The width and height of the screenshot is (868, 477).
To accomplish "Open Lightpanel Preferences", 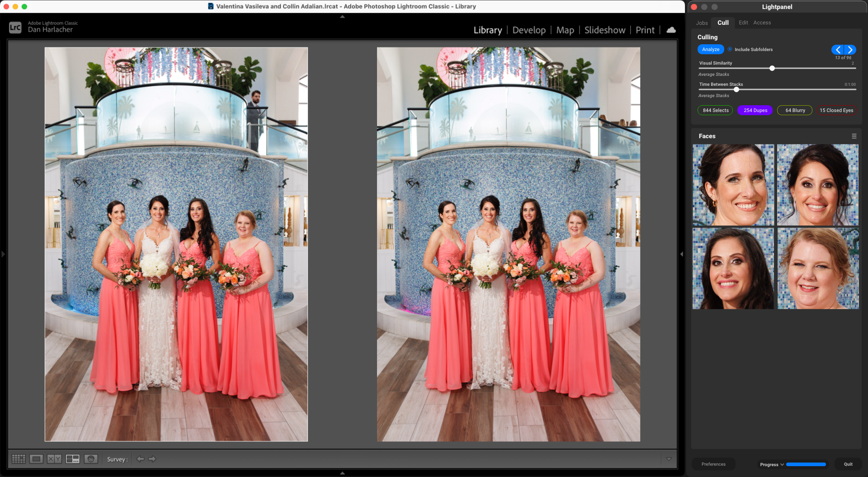I will pos(713,464).
